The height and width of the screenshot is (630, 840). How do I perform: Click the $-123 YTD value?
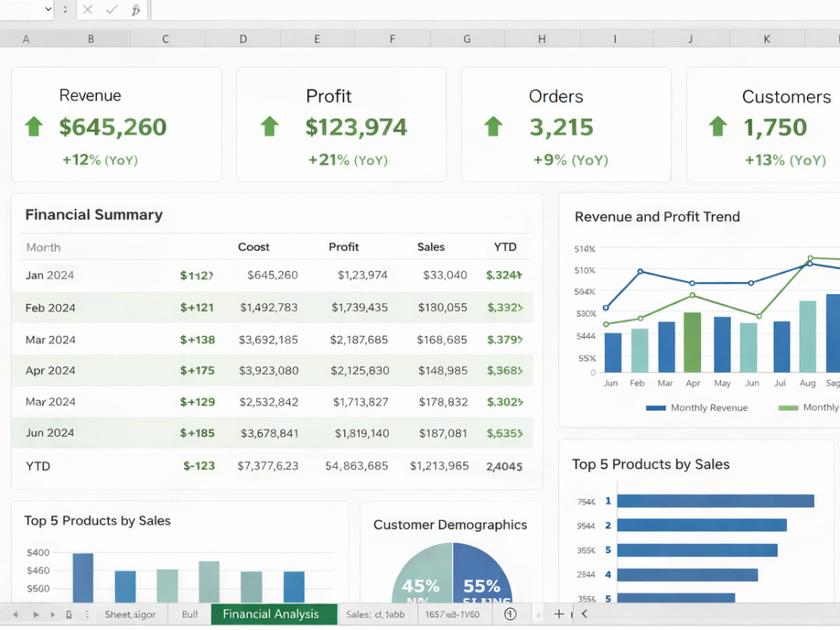click(x=199, y=466)
